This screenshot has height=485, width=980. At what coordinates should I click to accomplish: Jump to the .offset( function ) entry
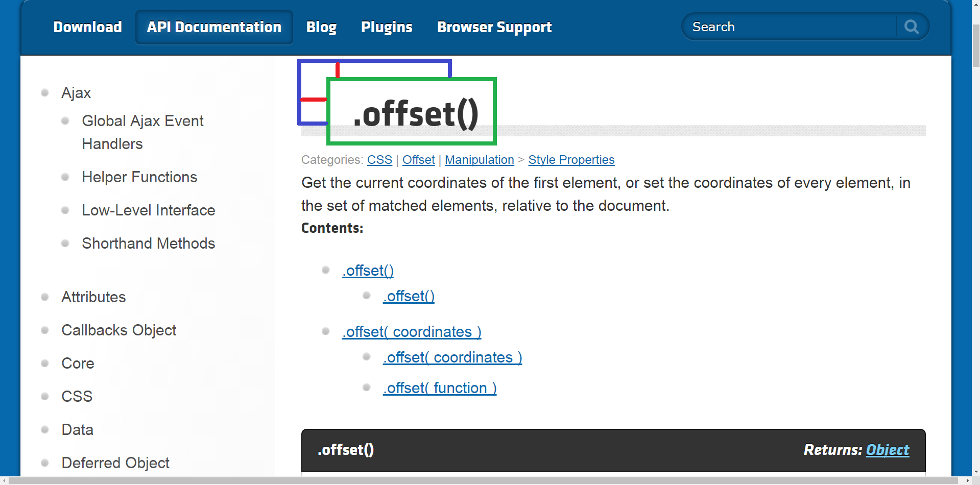[x=440, y=388]
